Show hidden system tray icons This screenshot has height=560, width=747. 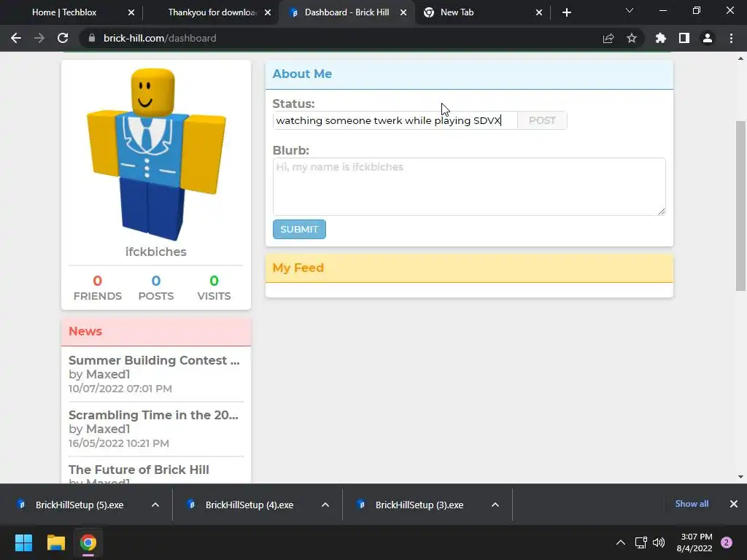pos(621,542)
